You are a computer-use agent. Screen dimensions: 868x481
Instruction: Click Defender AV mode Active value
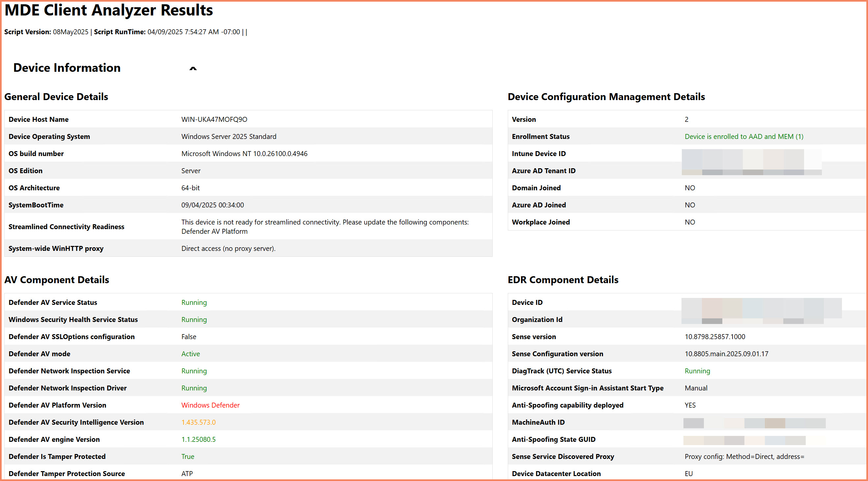(191, 354)
